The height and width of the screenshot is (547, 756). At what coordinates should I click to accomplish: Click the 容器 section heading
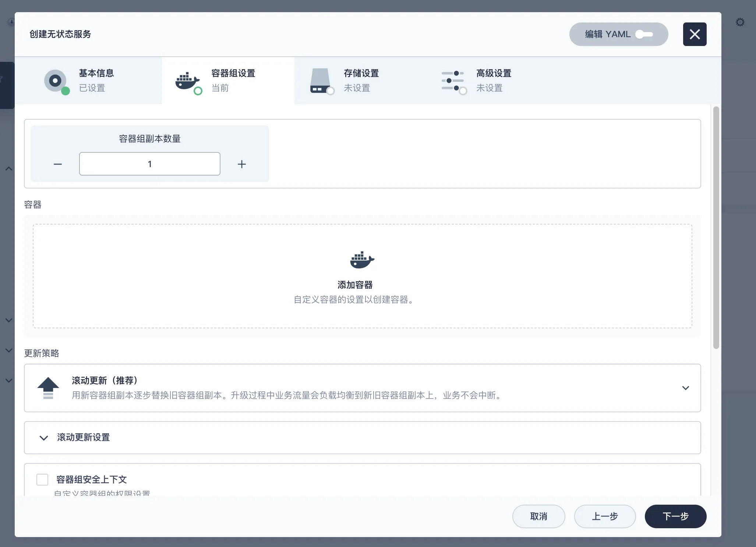[x=33, y=205]
